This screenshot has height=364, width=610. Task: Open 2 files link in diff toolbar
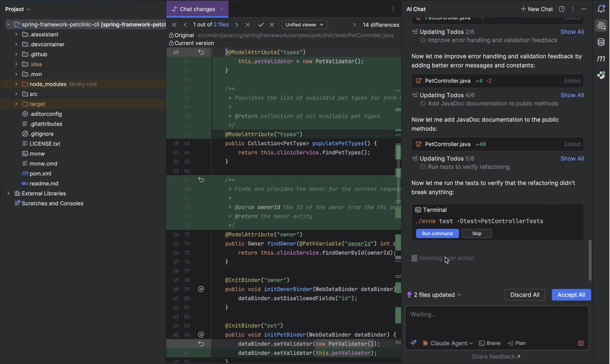[221, 25]
